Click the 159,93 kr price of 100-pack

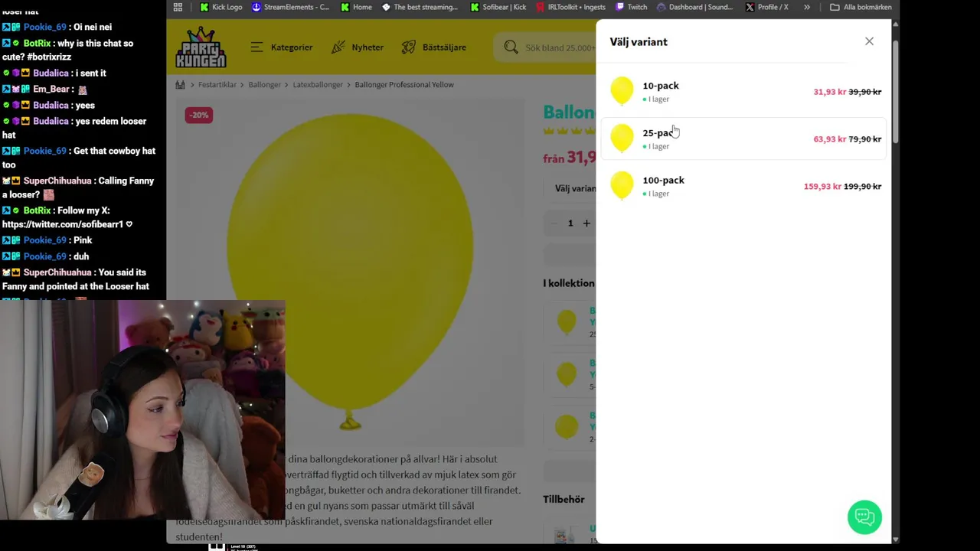click(822, 187)
